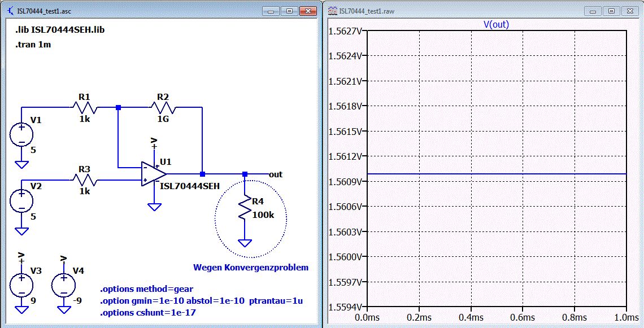Select voltage source V1

point(21,134)
